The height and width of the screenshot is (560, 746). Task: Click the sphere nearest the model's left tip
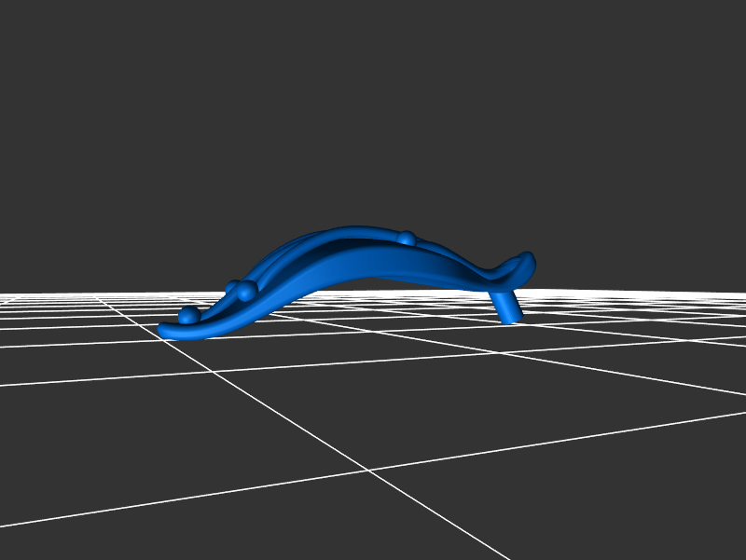(x=188, y=315)
